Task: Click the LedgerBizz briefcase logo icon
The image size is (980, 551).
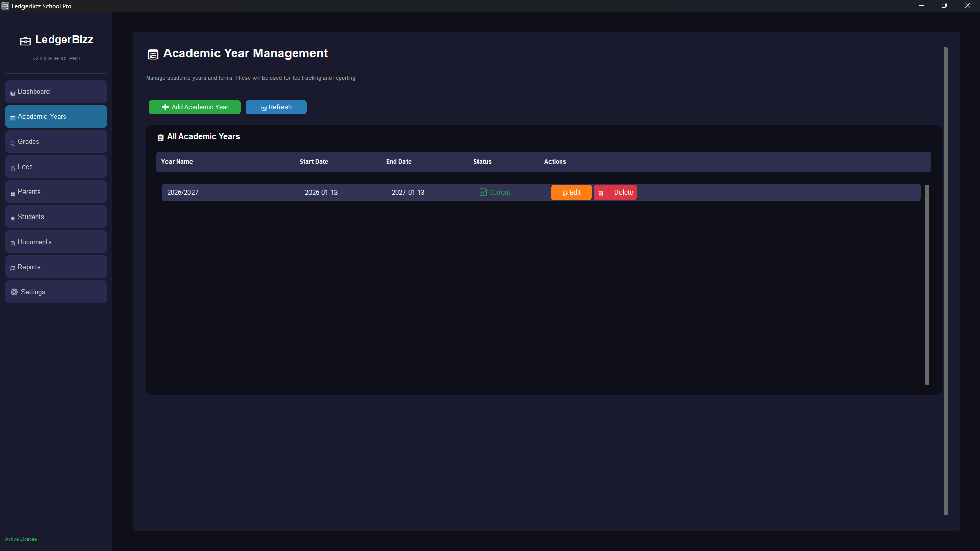Action: 26,41
